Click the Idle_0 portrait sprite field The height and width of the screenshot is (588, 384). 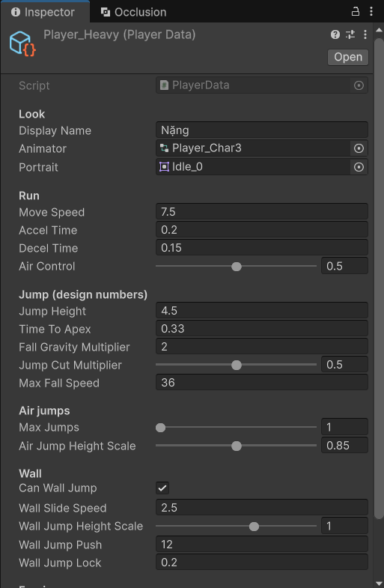pyautogui.click(x=253, y=167)
